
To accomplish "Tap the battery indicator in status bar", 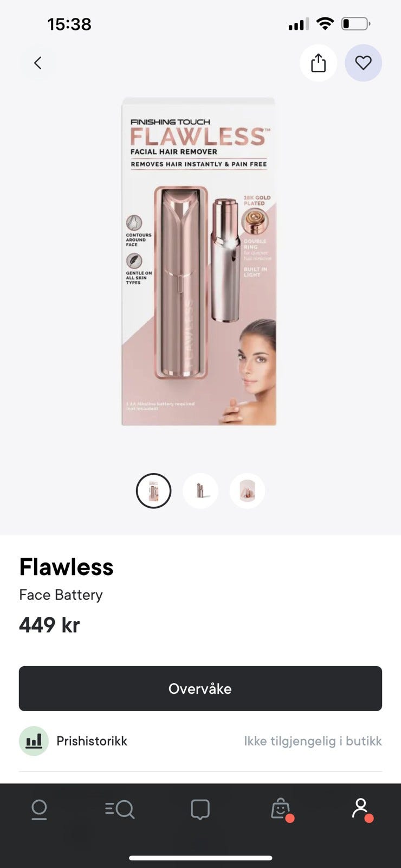I will point(355,24).
